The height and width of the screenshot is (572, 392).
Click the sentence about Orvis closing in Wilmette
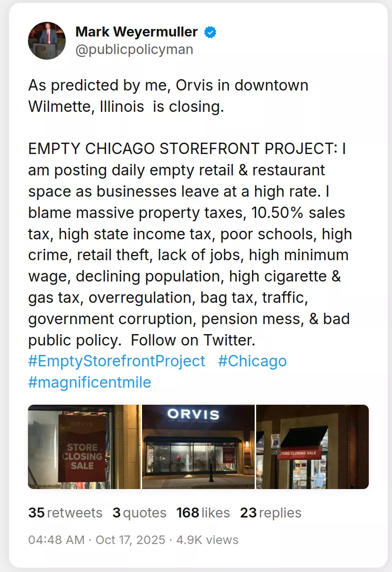pyautogui.click(x=168, y=96)
